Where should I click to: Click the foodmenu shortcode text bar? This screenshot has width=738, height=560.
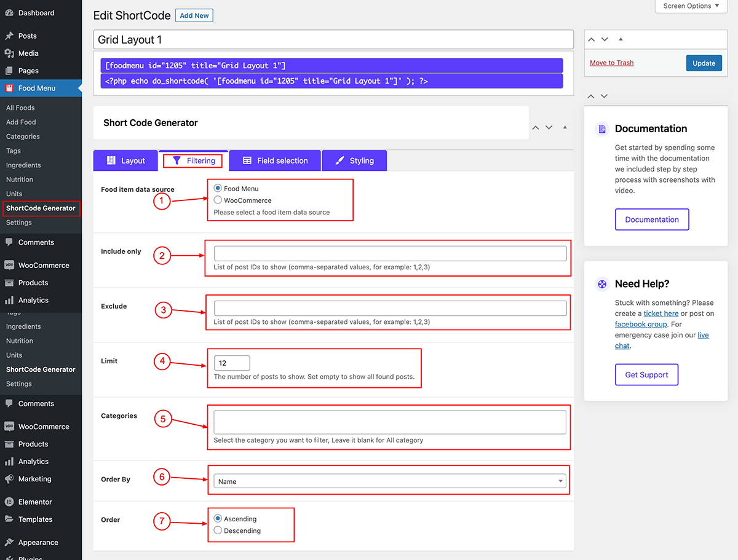331,66
